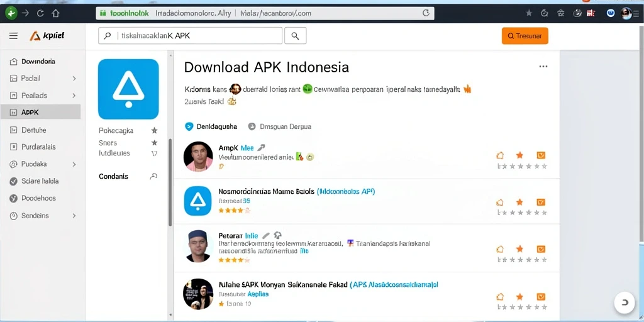Switch to the Dmsguan Dergua tab
Image resolution: width=644 pixels, height=322 pixels.
(280, 126)
